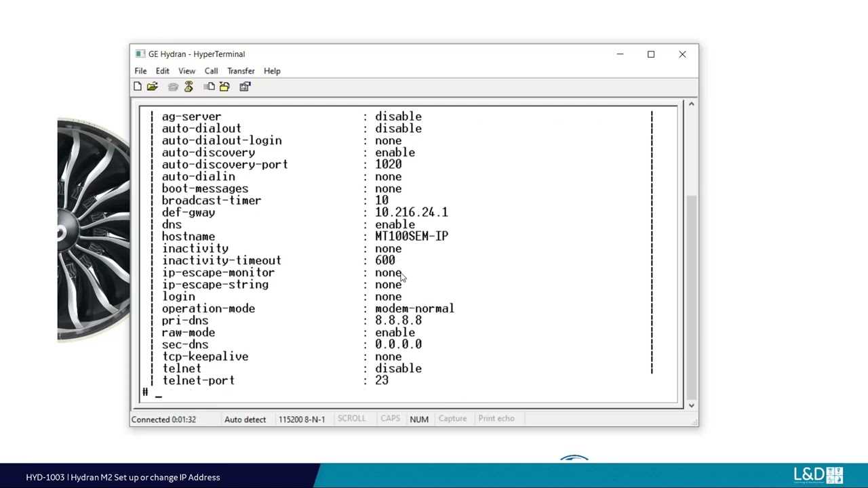Click the Disconnect phone toolbar icon
868x488 pixels.
pos(189,87)
